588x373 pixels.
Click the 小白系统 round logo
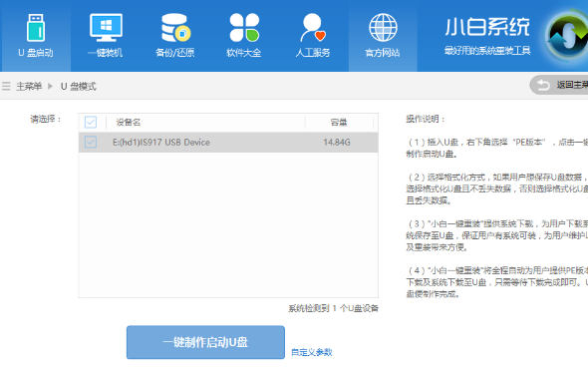click(567, 37)
